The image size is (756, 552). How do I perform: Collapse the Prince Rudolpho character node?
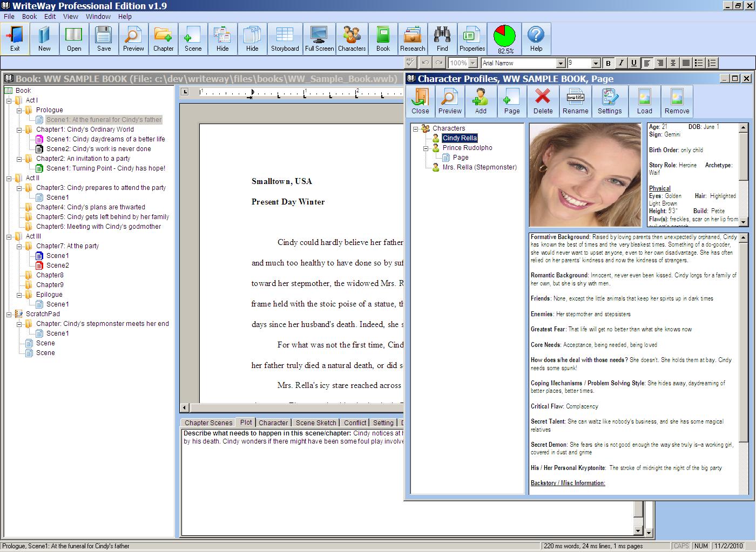[426, 148]
